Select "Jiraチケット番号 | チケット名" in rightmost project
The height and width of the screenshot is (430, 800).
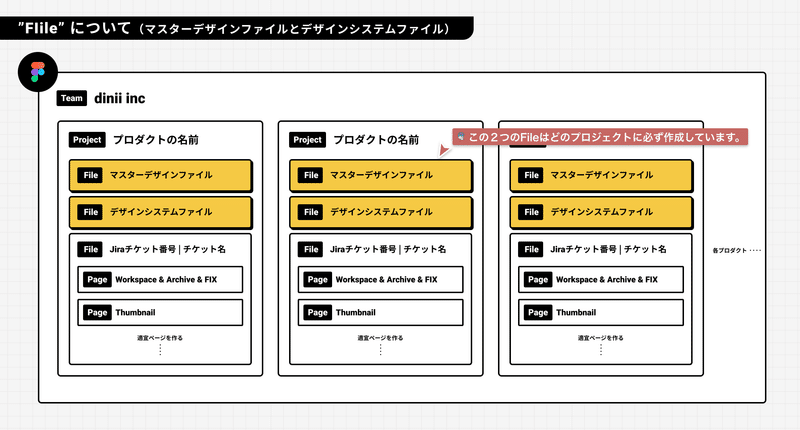(608, 249)
